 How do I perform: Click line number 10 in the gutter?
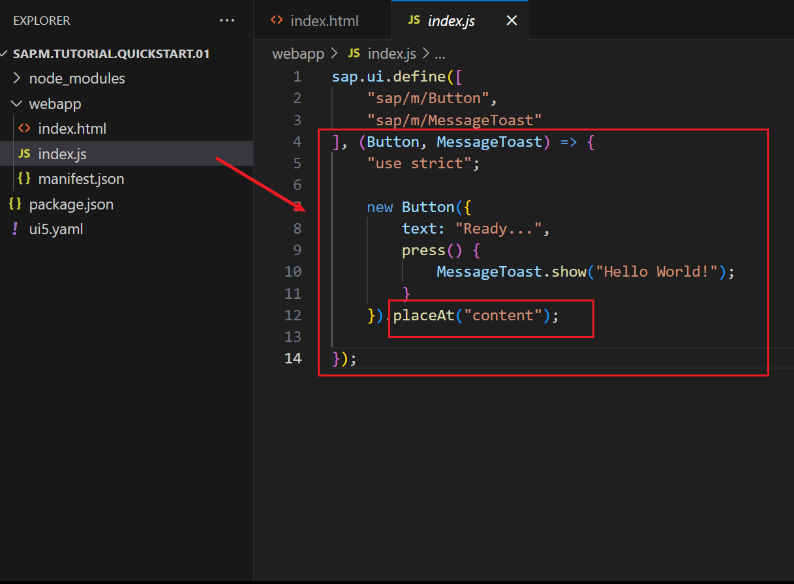(292, 272)
